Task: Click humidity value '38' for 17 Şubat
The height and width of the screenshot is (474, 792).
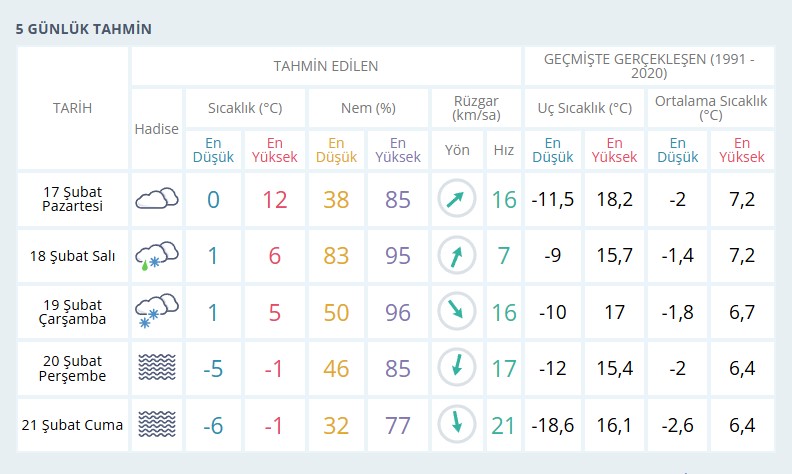Action: (336, 200)
